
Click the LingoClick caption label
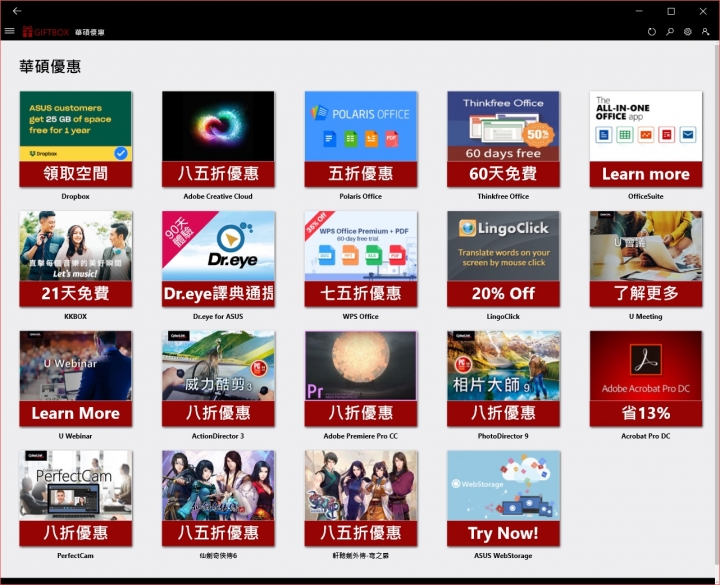pos(503,316)
